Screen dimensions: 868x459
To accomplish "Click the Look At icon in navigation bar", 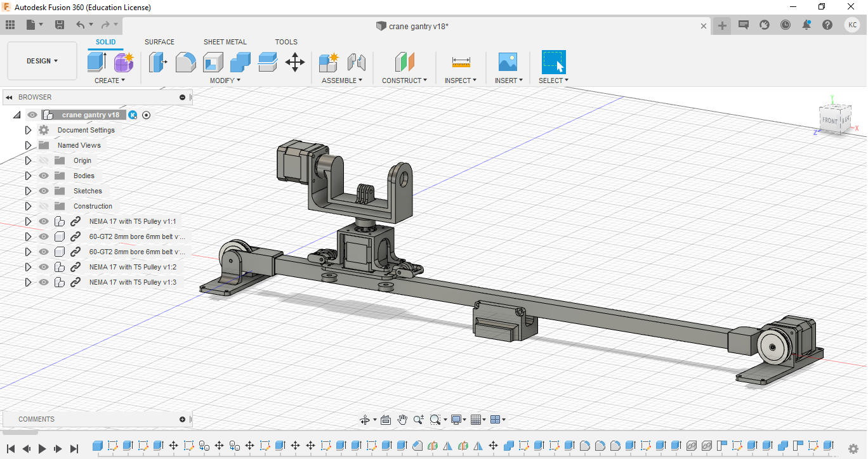I will click(x=386, y=420).
